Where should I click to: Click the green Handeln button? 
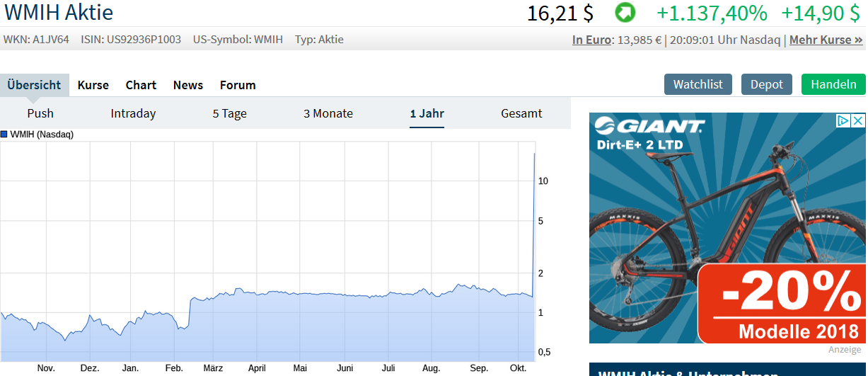coord(833,84)
